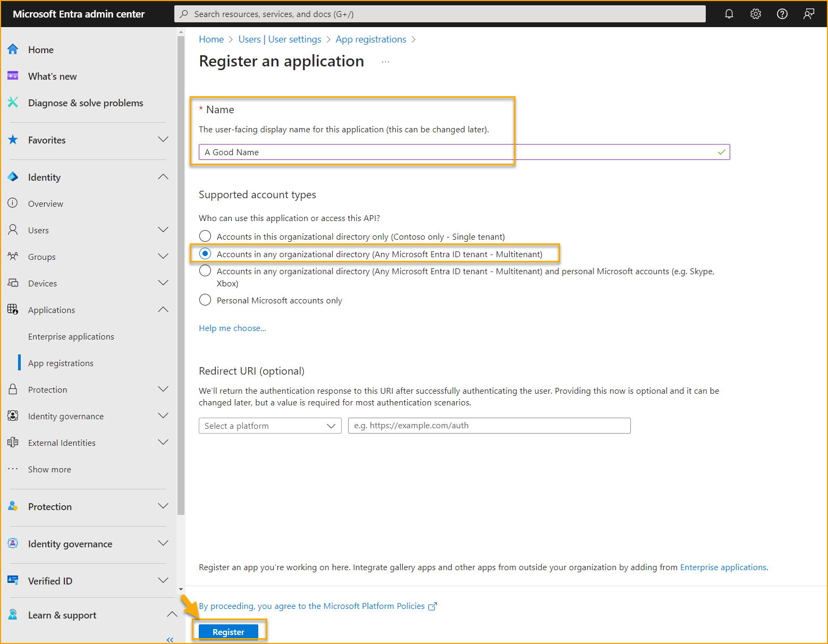Click the Devices icon in sidebar
The height and width of the screenshot is (644, 828).
point(13,283)
